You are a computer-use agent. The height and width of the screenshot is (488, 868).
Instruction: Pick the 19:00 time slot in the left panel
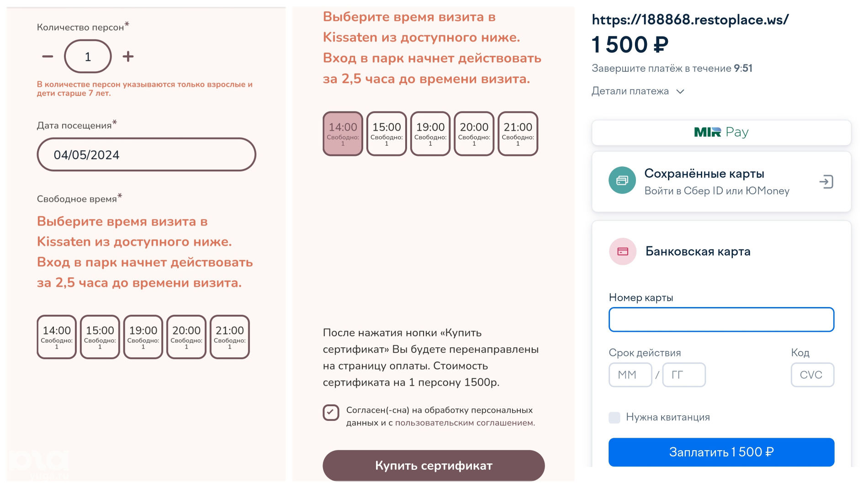143,337
